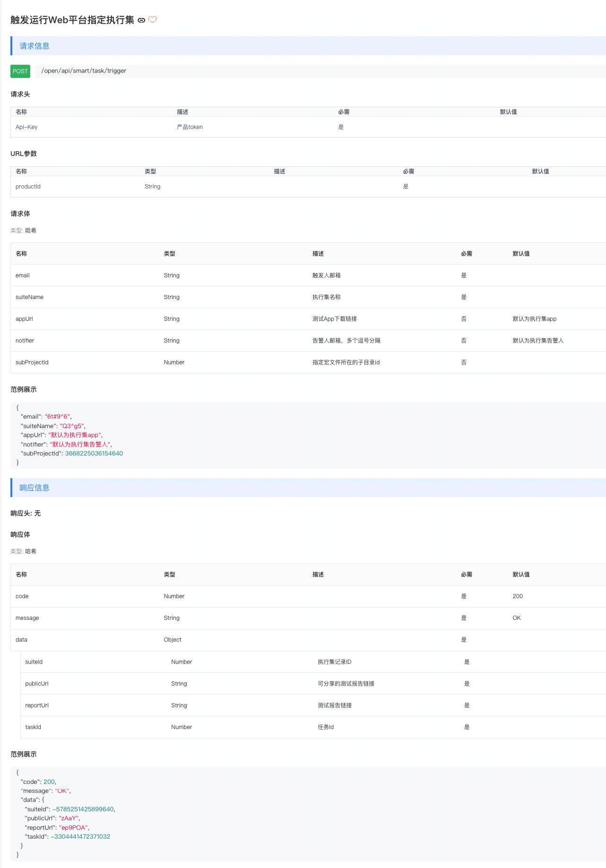Favorite the API with the heart icon
Image resolution: width=606 pixels, height=868 pixels.
coord(152,20)
